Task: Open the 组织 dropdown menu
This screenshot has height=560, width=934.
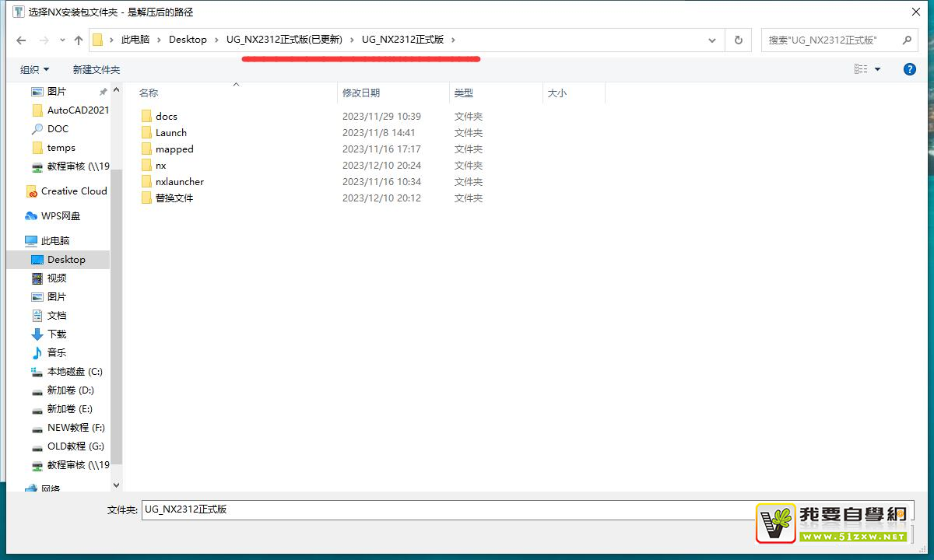Action: [34, 69]
